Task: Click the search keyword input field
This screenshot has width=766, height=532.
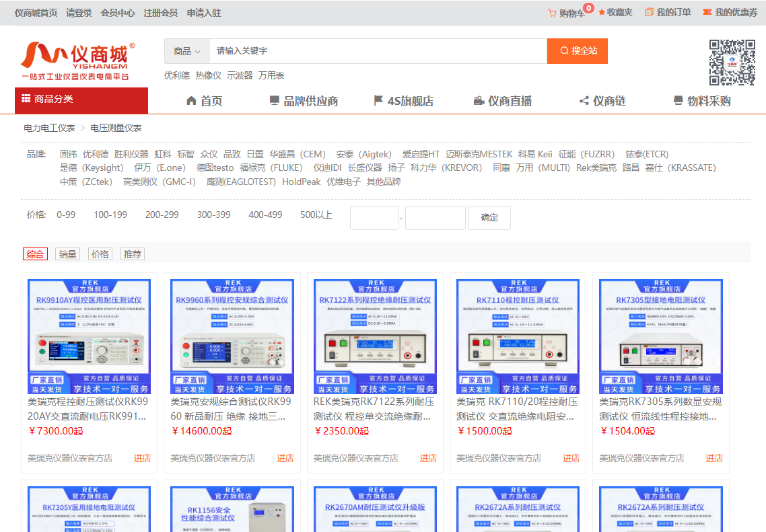Action: click(377, 51)
